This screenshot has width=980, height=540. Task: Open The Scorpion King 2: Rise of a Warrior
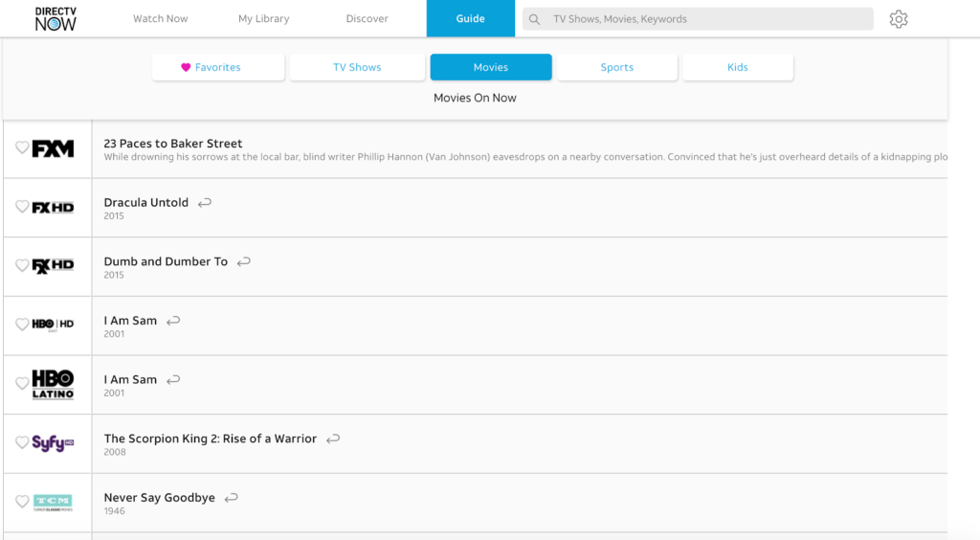(210, 439)
